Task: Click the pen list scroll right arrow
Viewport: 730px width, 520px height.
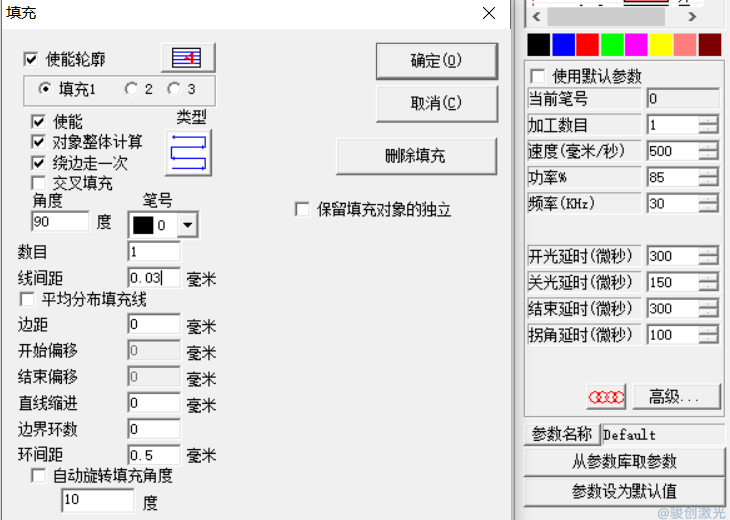Action: tap(693, 17)
